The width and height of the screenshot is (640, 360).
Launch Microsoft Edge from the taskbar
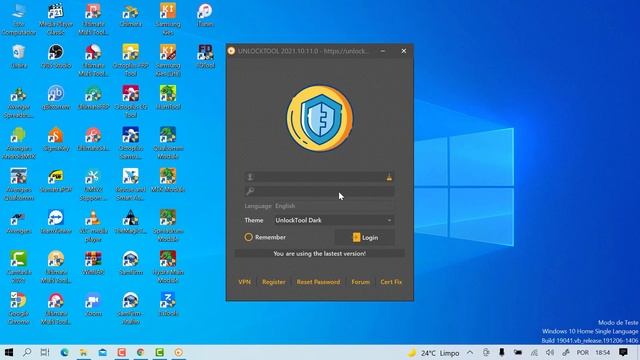click(x=64, y=352)
